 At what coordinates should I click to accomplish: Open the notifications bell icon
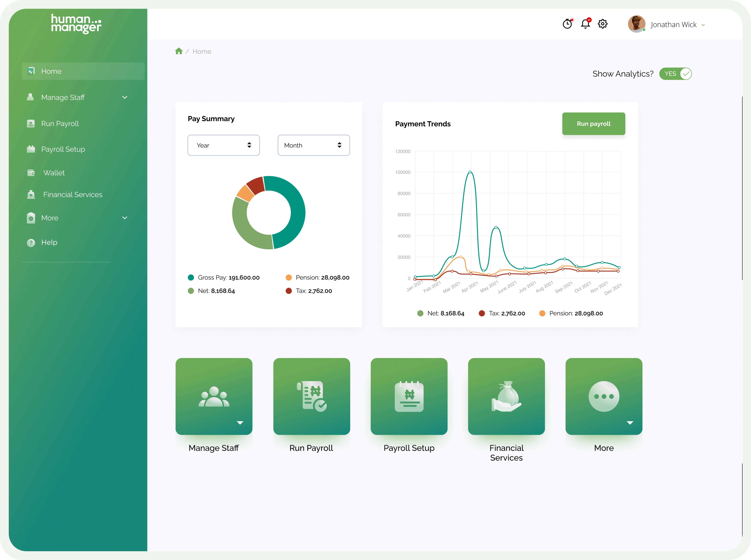[585, 23]
